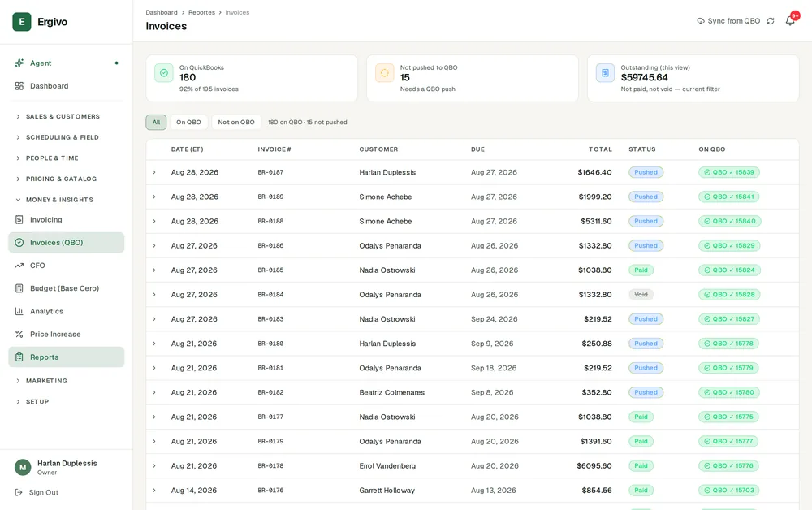Image resolution: width=812 pixels, height=510 pixels.
Task: Expand invoice BR-0184 row chevron
Action: 153,295
